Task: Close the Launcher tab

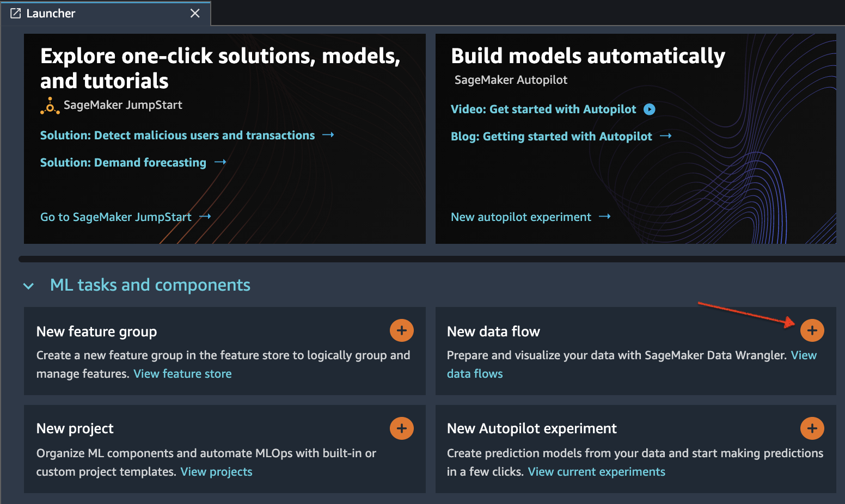Action: 195,13
